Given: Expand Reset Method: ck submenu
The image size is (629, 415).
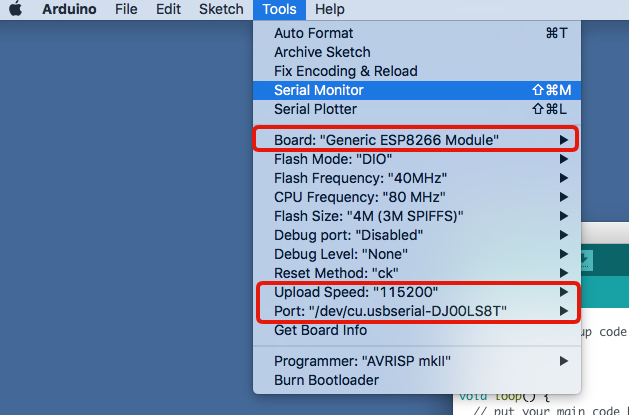Looking at the screenshot, I should click(x=417, y=273).
